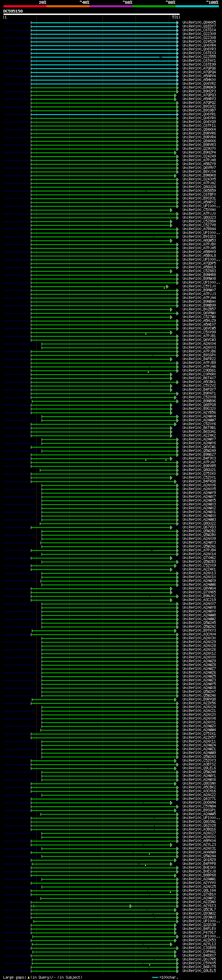Select the UniRef100_Q75IK0 label

(199, 473)
